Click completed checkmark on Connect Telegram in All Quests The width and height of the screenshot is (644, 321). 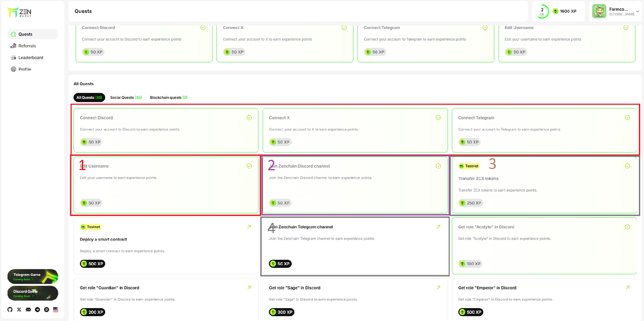627,118
